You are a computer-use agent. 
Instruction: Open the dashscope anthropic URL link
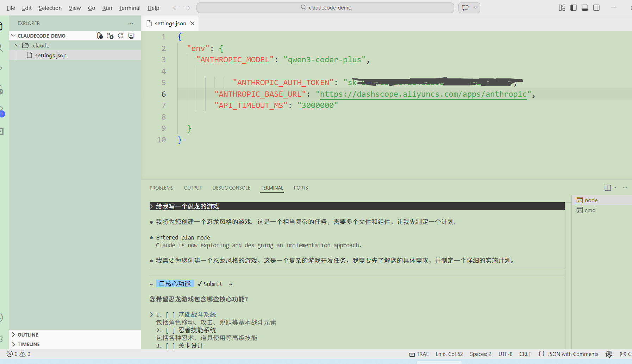coord(423,94)
